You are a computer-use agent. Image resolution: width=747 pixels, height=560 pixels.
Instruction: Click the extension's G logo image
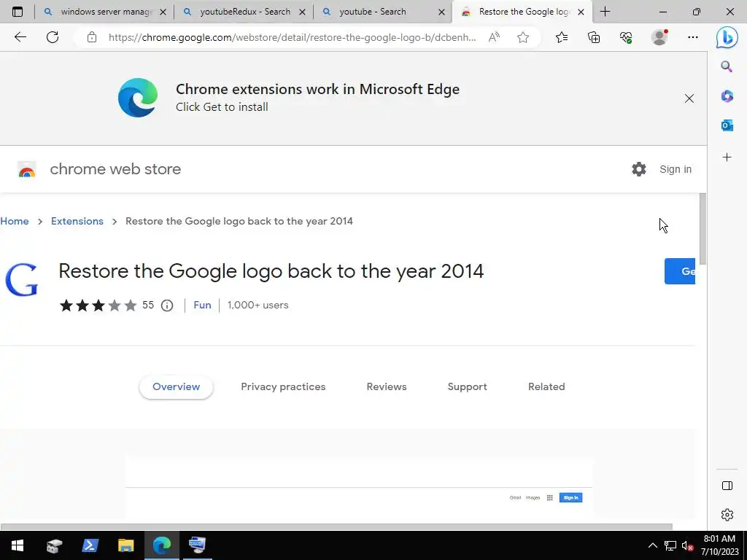coord(21,280)
